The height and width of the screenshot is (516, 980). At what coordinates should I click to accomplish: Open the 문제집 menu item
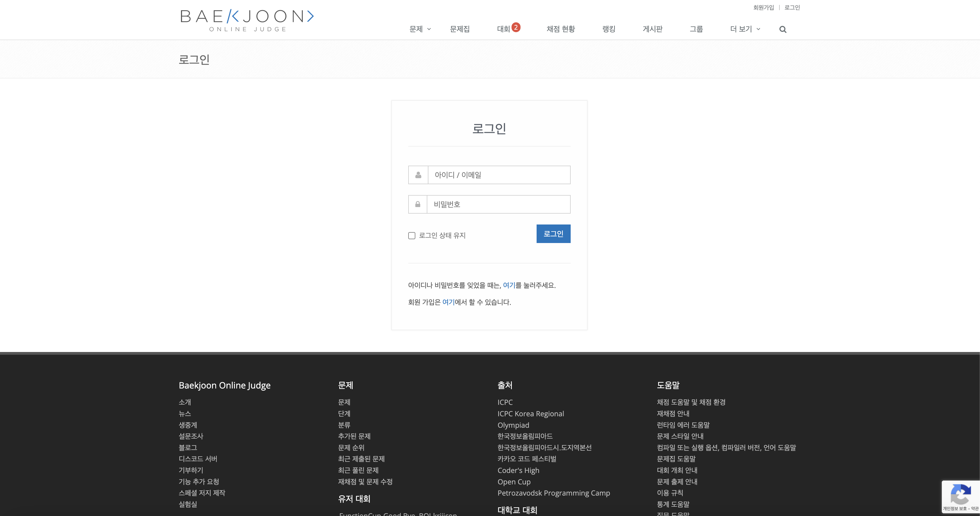pos(459,29)
